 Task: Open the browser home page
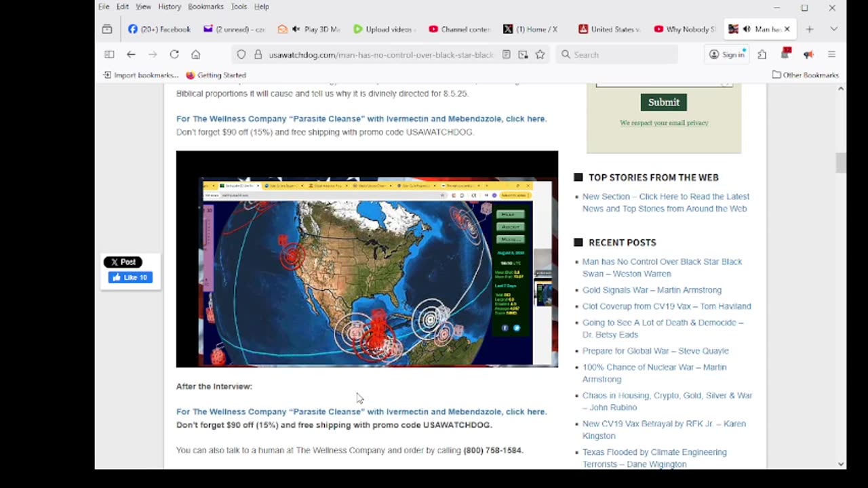click(196, 55)
